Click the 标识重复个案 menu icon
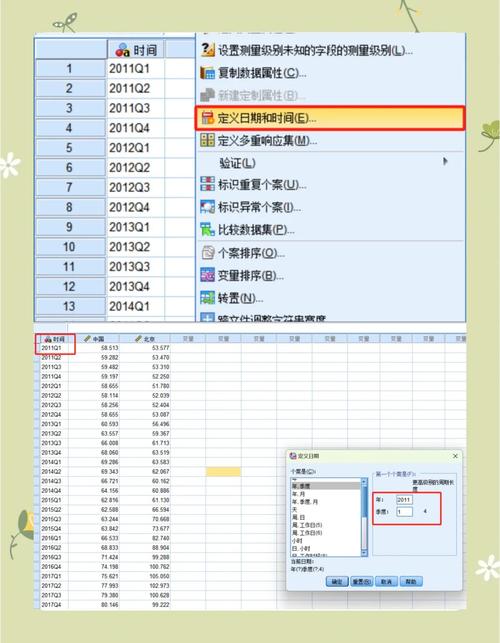Image resolution: width=500 pixels, height=643 pixels. 208,184
